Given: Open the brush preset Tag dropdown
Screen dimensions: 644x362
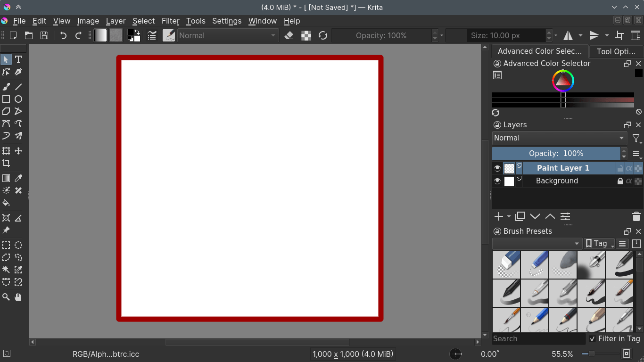Looking at the screenshot, I should coord(599,244).
